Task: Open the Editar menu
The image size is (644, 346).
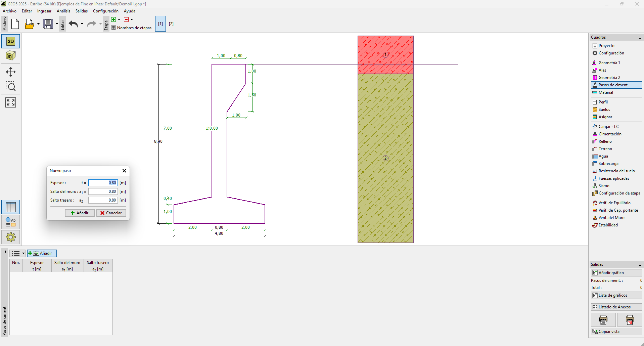Action: (x=27, y=11)
